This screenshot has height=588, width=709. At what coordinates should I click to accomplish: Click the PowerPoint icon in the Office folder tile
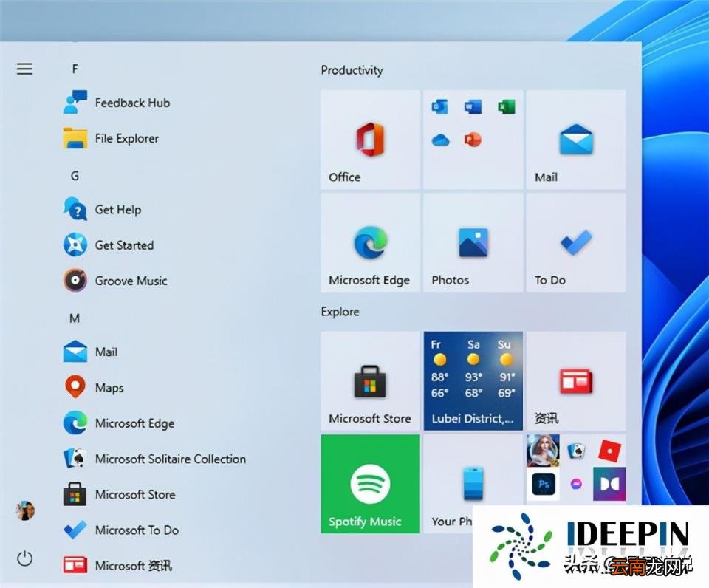[x=473, y=140]
